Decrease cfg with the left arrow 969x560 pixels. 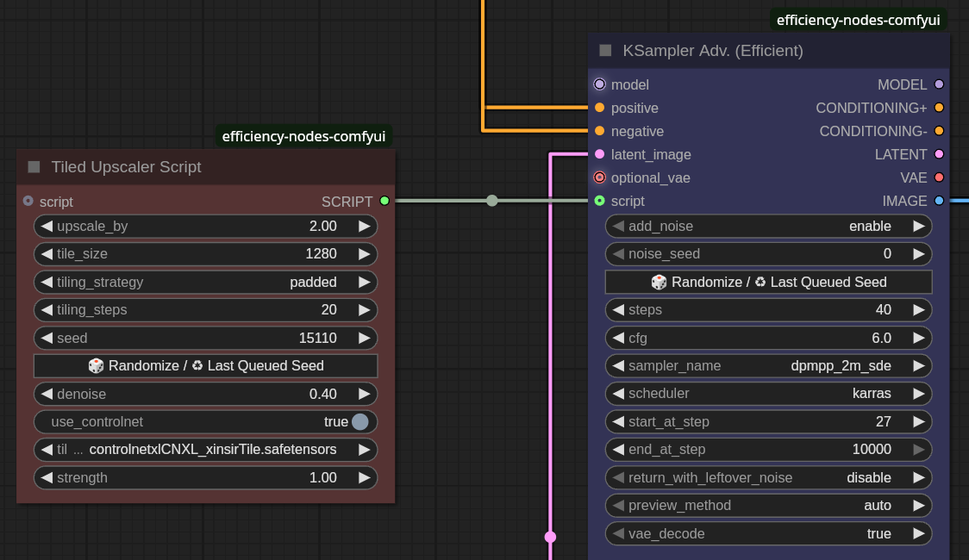(618, 338)
